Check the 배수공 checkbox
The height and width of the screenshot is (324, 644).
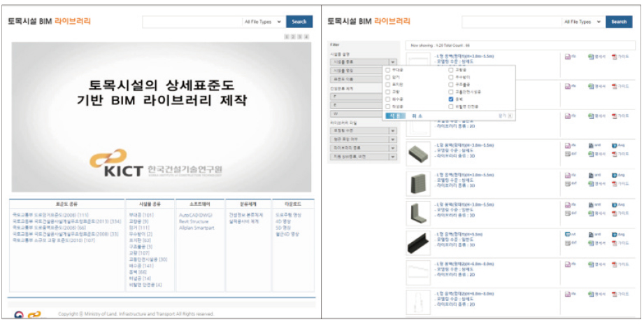(387, 99)
